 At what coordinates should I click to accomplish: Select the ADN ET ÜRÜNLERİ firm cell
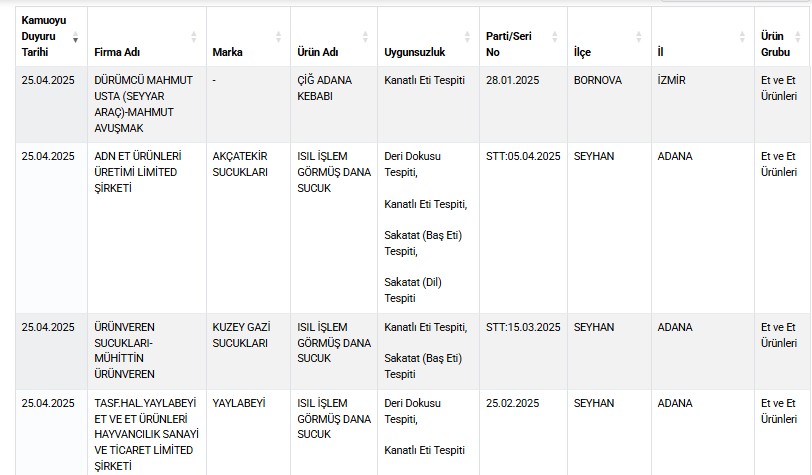tap(147, 228)
